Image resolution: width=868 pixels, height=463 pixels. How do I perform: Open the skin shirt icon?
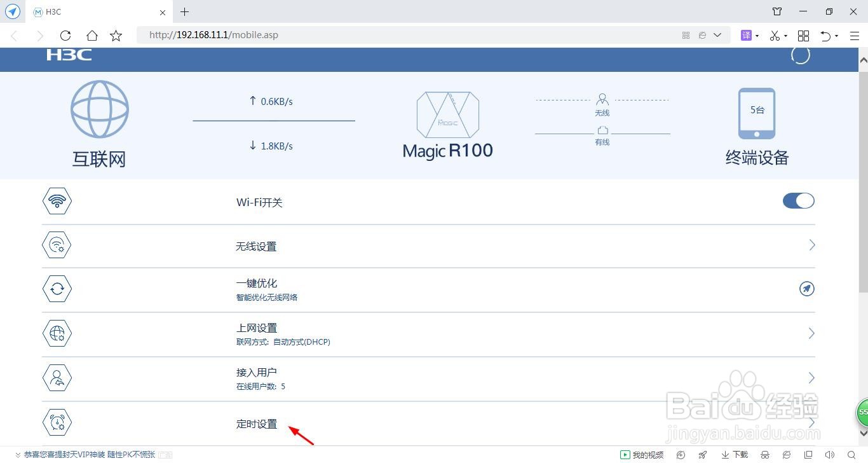[x=777, y=11]
